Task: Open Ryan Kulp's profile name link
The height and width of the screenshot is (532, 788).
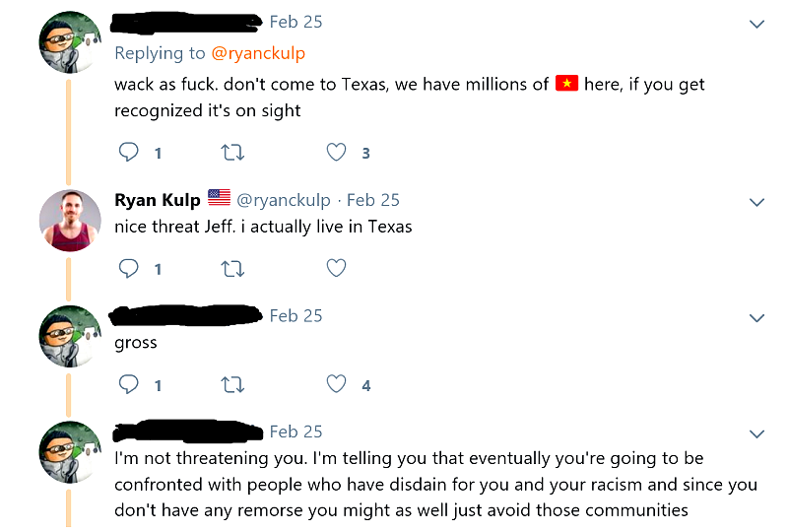Action: click(x=158, y=200)
